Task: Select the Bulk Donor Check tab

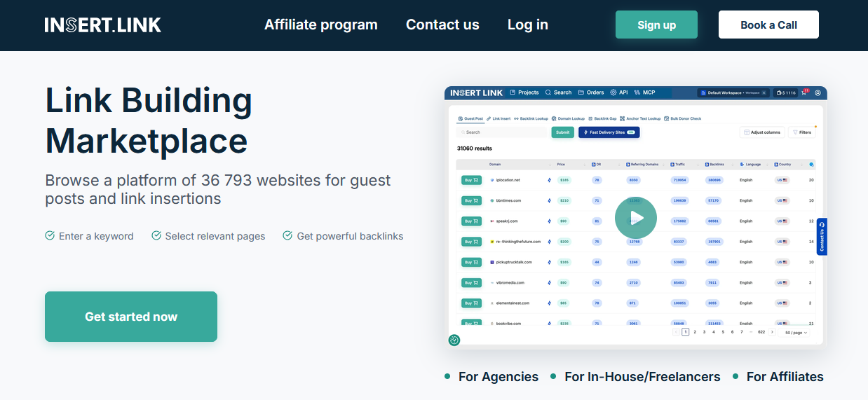Action: [x=683, y=118]
